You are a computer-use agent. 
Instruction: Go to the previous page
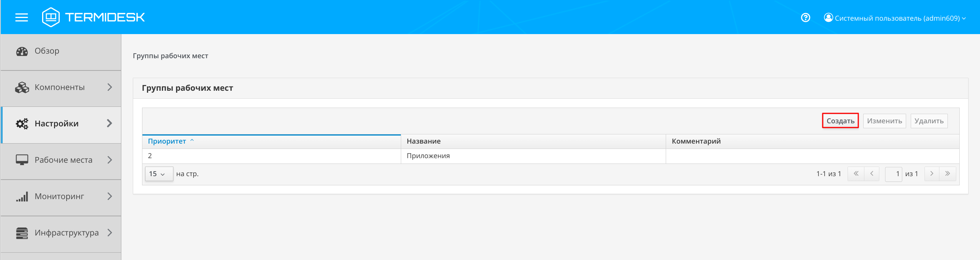872,174
